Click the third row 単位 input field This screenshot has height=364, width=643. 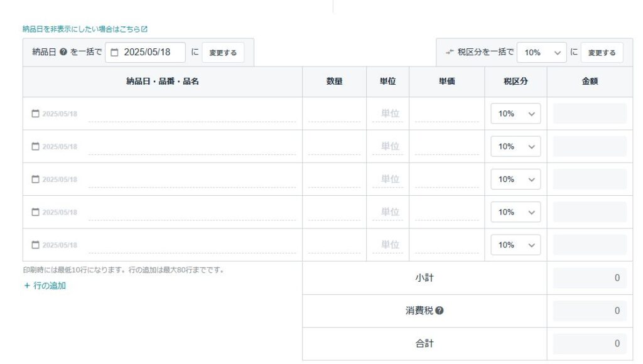point(388,179)
